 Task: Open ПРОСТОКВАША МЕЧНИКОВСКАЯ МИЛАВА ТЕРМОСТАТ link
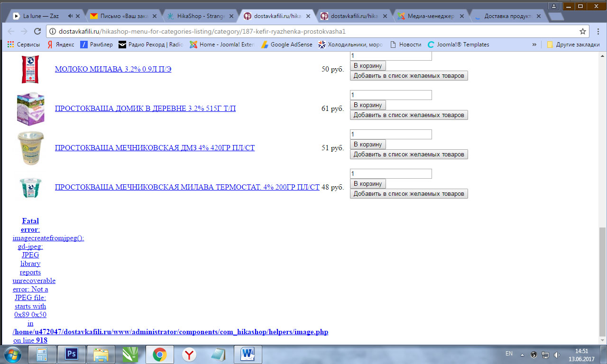coord(187,187)
